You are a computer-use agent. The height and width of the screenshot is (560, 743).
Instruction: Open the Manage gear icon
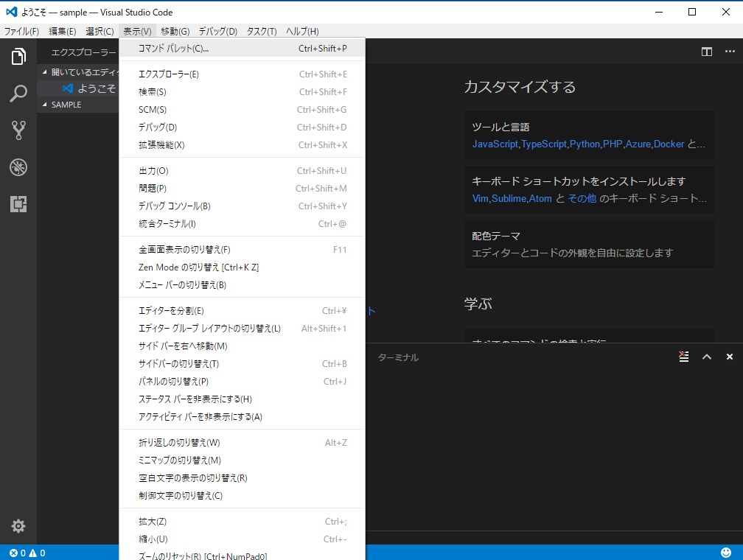18,526
